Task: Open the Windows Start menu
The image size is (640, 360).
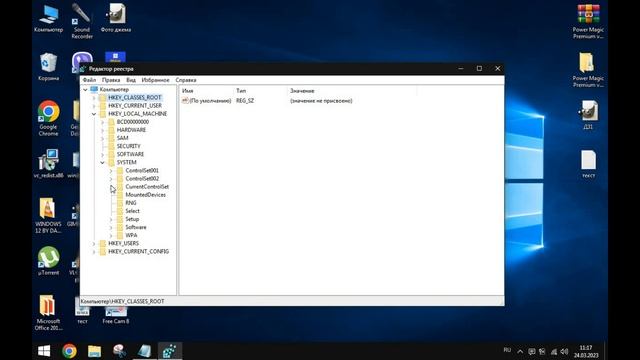Action: [x=44, y=351]
